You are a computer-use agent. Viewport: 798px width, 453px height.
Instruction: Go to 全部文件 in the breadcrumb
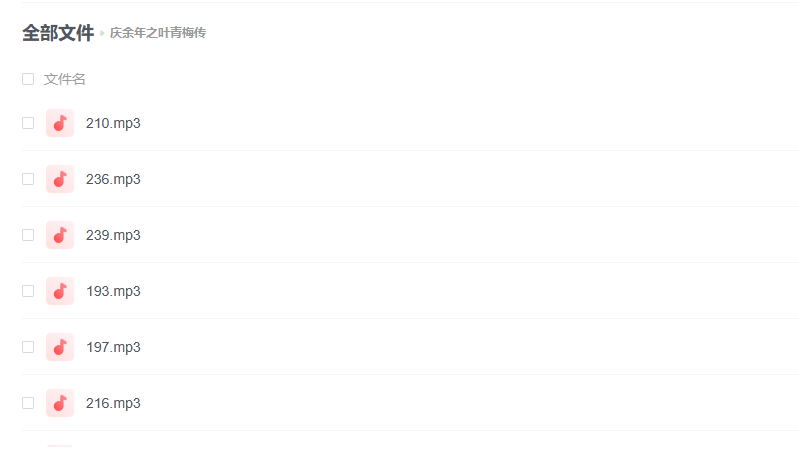[x=58, y=33]
